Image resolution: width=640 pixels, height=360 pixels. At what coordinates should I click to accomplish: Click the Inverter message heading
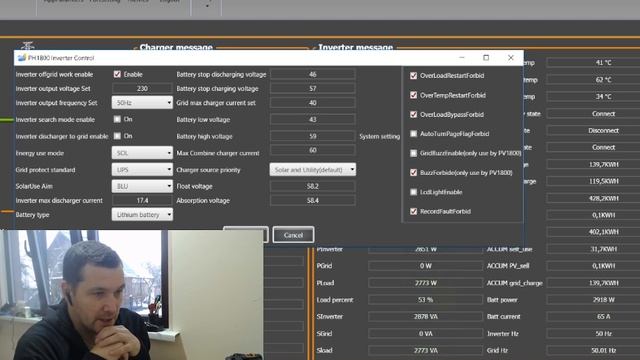coord(356,47)
